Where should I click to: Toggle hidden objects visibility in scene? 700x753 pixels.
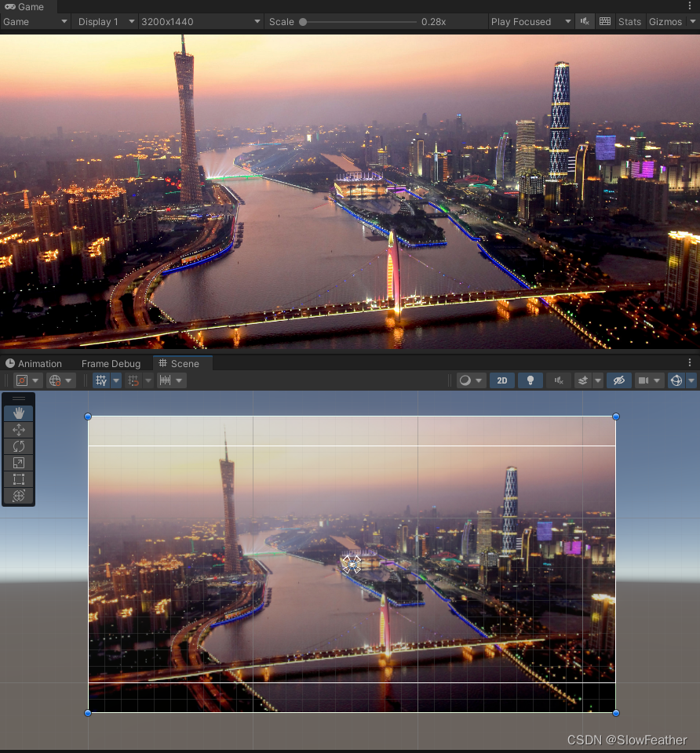pyautogui.click(x=618, y=380)
